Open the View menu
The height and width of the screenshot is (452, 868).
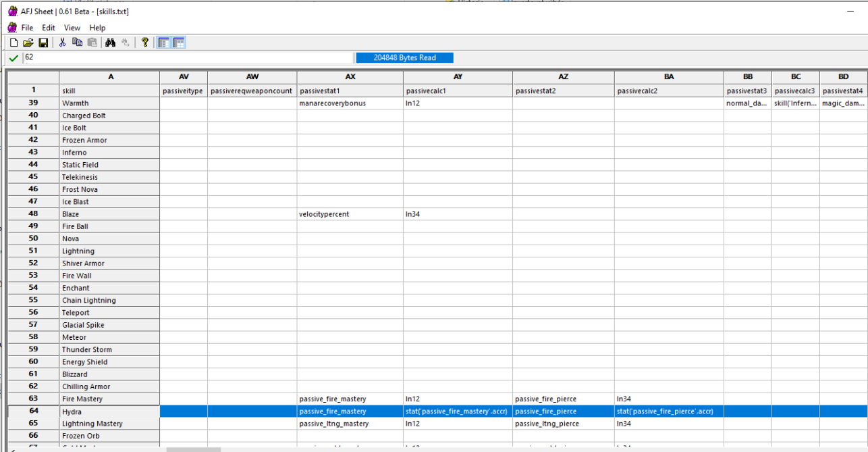(72, 28)
